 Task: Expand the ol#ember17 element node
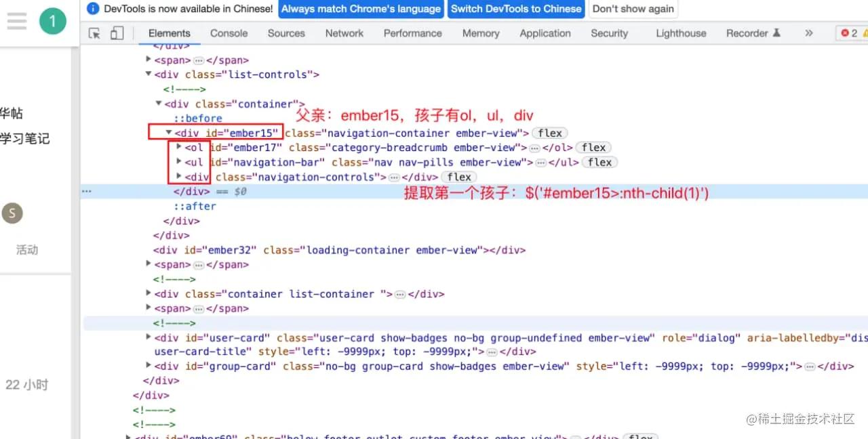point(178,147)
